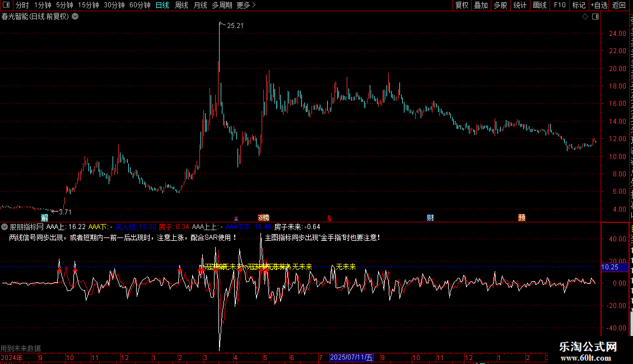This screenshot has height=364, width=633.
Task: Open the 股朋指标网 indicator dropdown
Action: (4, 227)
